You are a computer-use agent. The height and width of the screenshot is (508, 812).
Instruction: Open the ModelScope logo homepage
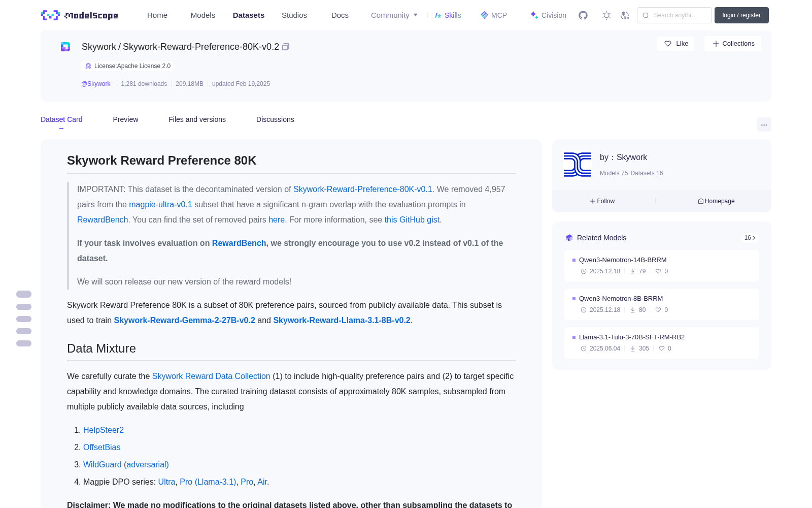pos(80,15)
